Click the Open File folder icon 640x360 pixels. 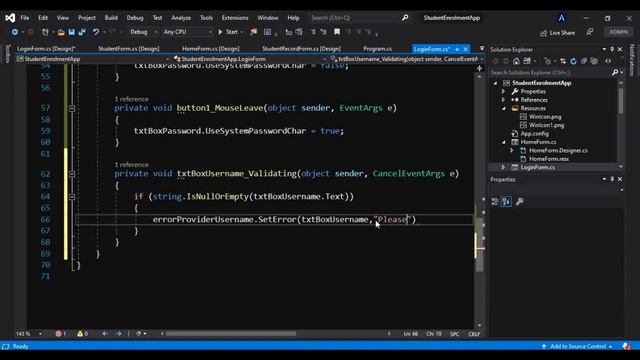click(61, 32)
